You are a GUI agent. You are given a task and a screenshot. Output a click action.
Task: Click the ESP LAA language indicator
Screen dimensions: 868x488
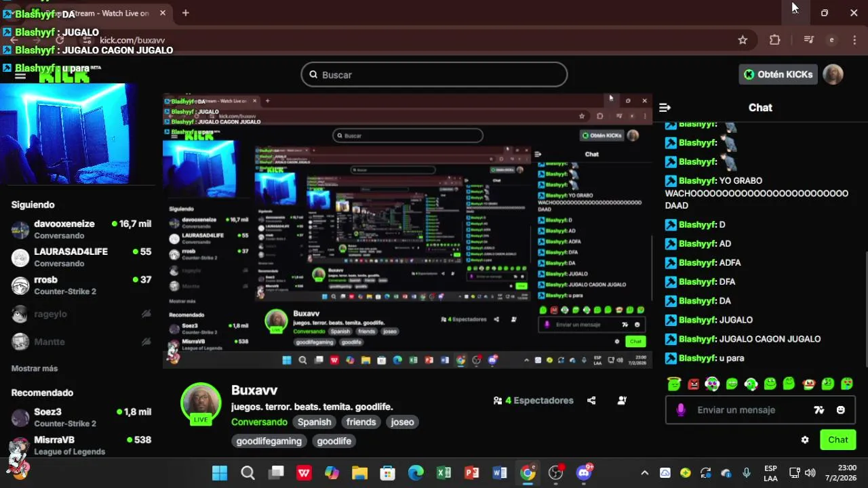click(x=771, y=473)
